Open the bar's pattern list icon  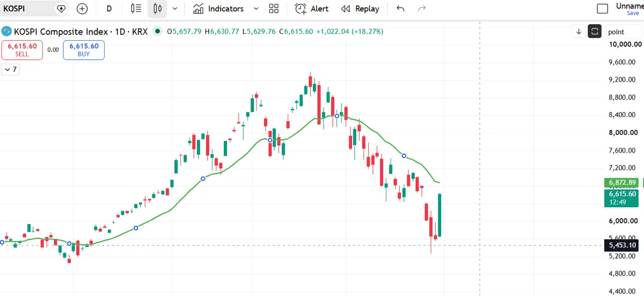(136, 9)
